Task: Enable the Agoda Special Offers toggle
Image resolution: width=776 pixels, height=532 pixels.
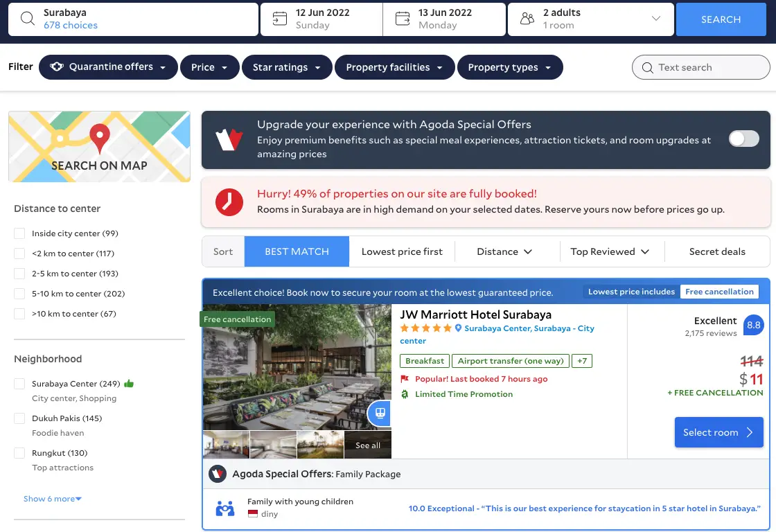Action: pyautogui.click(x=743, y=139)
